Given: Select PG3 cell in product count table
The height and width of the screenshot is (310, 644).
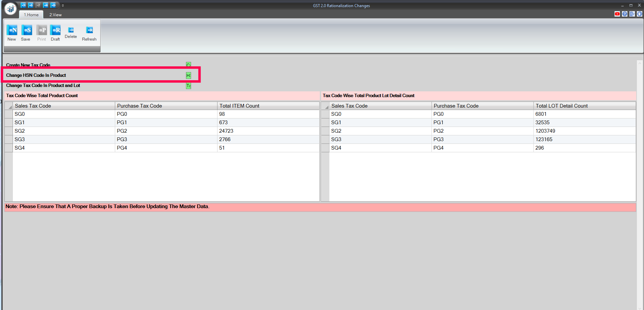Looking at the screenshot, I should tap(166, 139).
